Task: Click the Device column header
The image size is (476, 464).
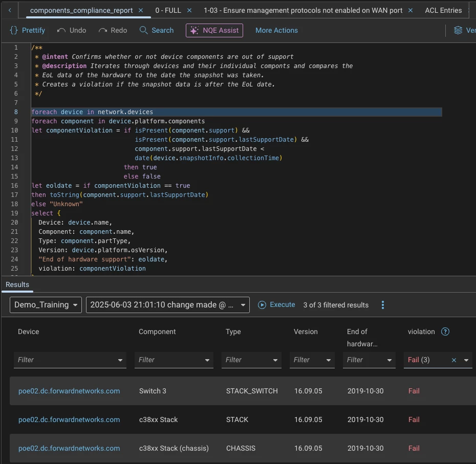Action: pos(28,332)
